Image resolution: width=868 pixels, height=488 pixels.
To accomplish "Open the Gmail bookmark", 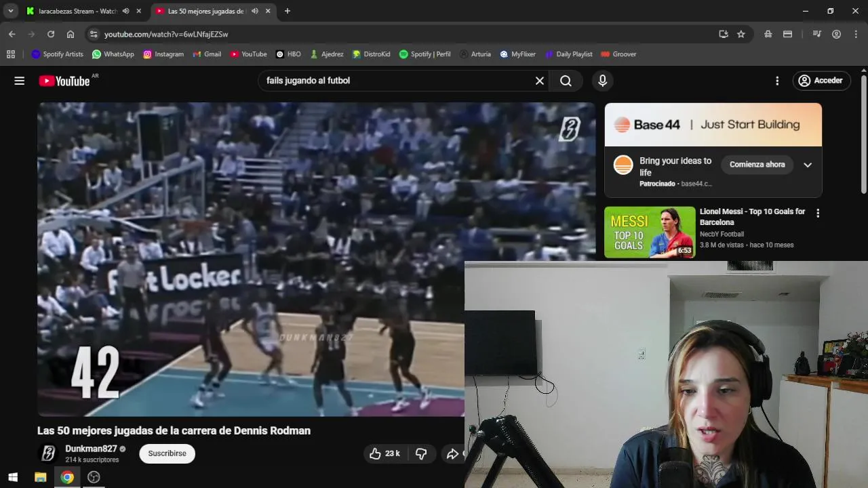I will [x=207, y=54].
